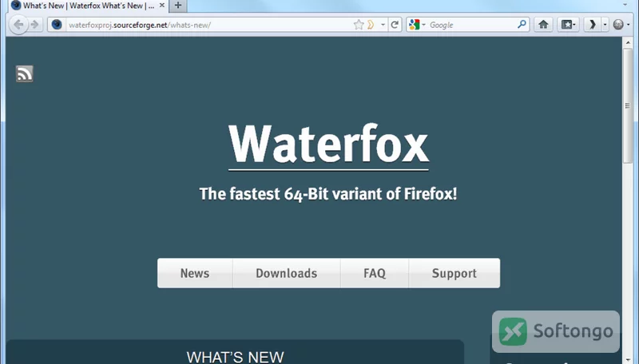The image size is (639, 364).
Task: Open the address bar history dropdown arrow
Action: pyautogui.click(x=383, y=25)
